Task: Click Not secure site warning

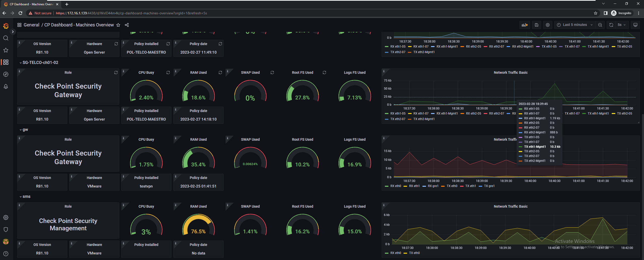Action: [x=40, y=13]
